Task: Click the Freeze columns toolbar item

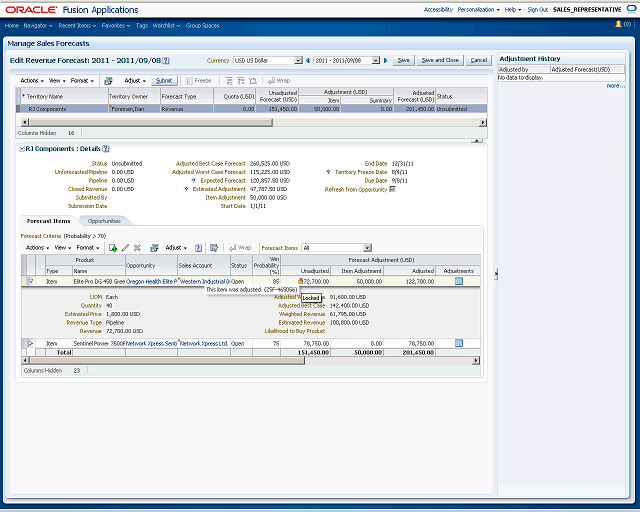Action: 198,81
